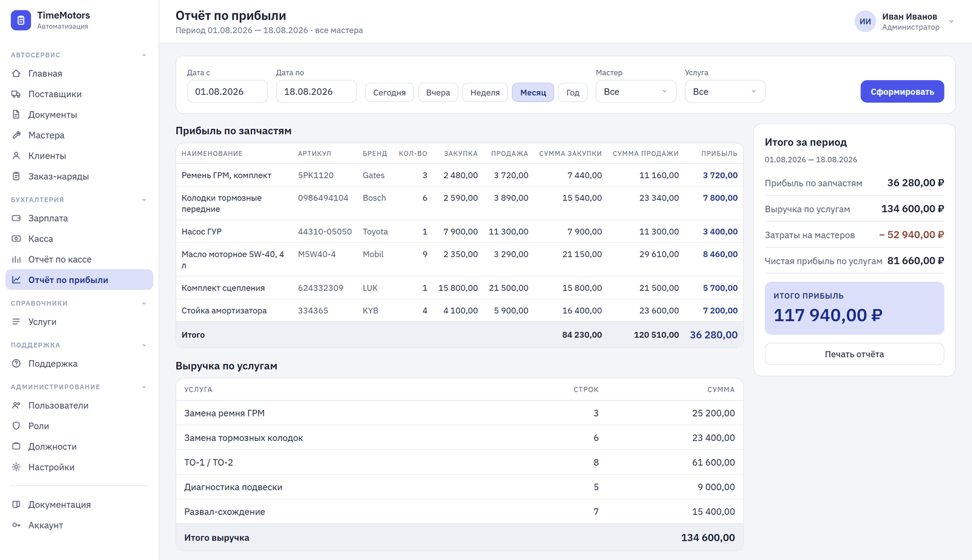Open Главная via its home icon
972x560 pixels.
click(16, 73)
